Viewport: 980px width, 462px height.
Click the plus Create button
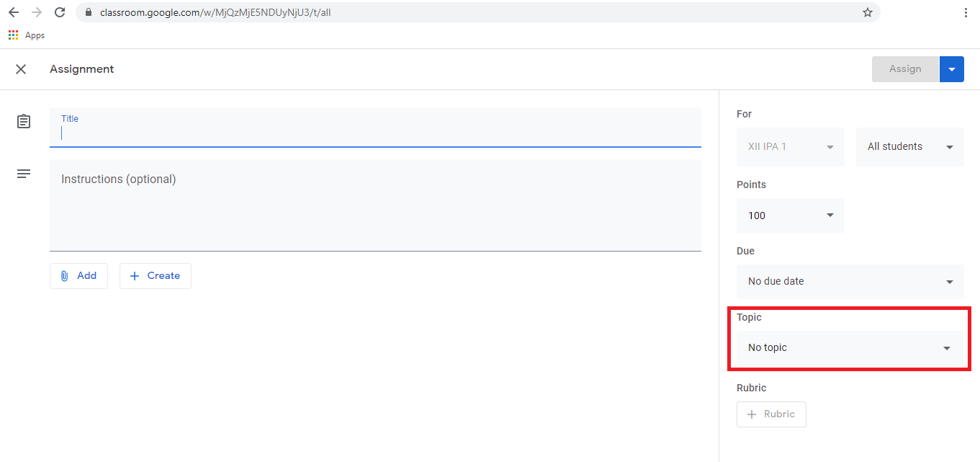pos(155,275)
